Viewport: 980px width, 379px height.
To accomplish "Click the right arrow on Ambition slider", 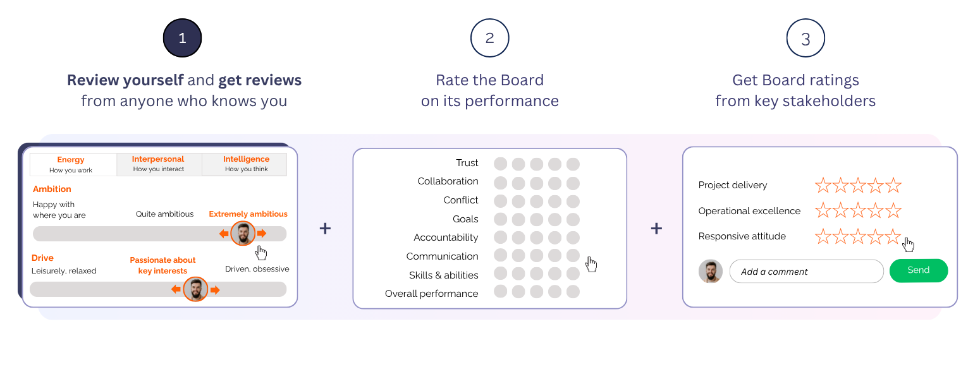I will (x=262, y=234).
